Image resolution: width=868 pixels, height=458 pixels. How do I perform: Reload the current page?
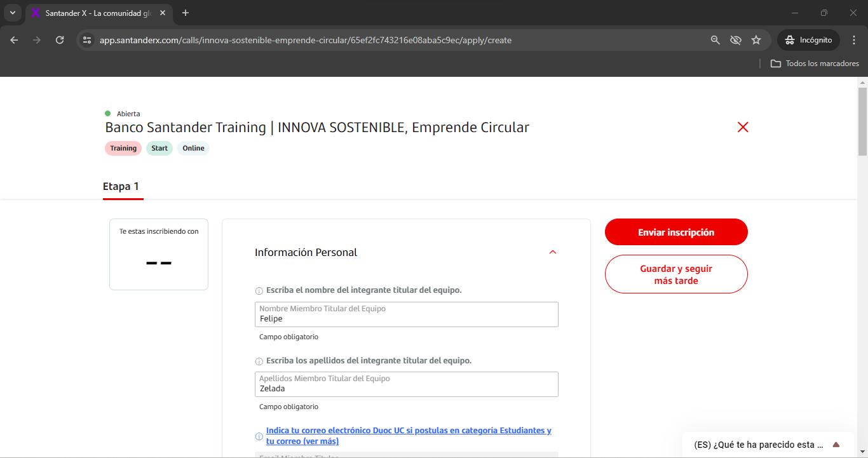point(60,40)
